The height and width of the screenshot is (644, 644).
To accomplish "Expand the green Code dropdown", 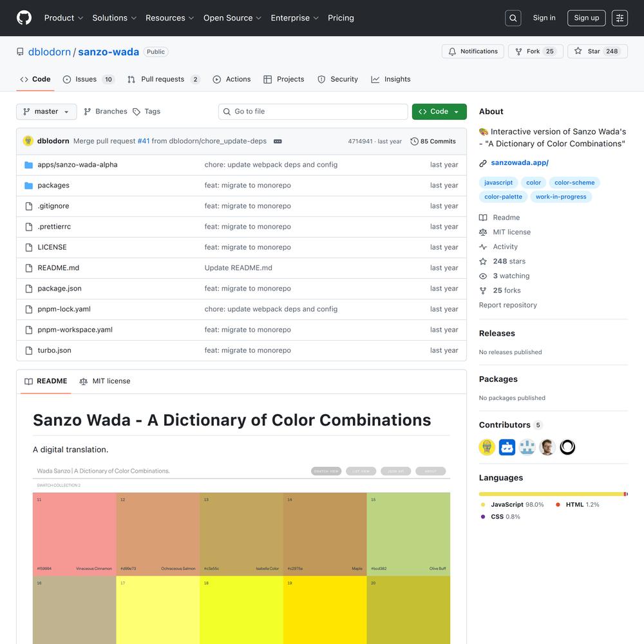I will click(x=439, y=111).
